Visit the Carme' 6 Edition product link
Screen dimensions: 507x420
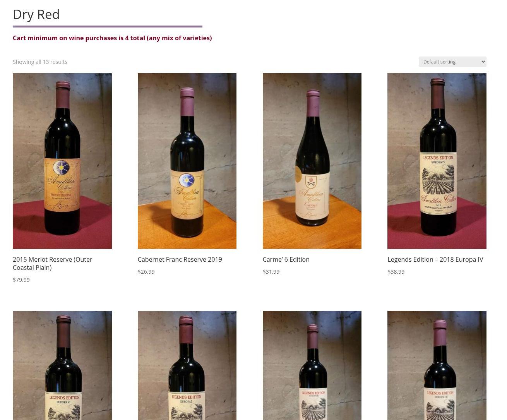(x=286, y=259)
